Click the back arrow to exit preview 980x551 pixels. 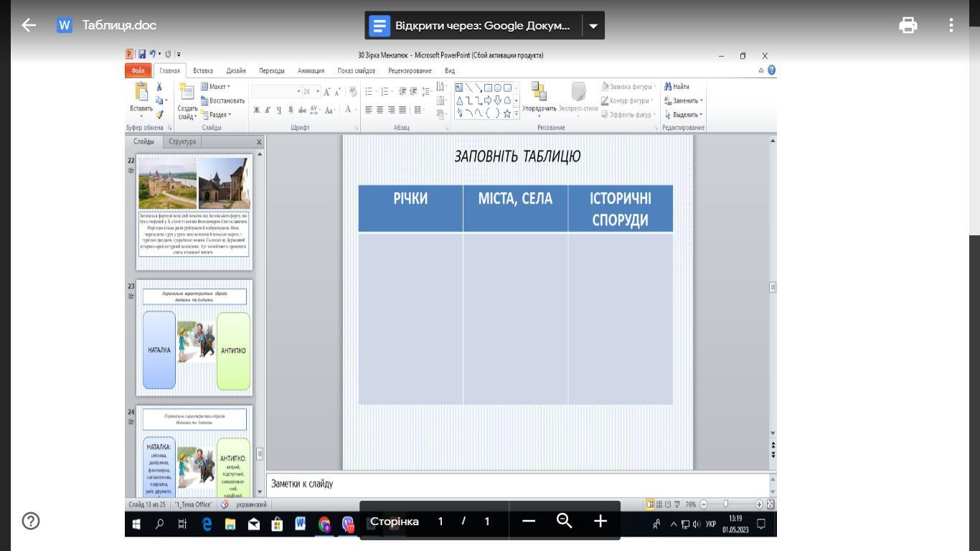tap(29, 25)
